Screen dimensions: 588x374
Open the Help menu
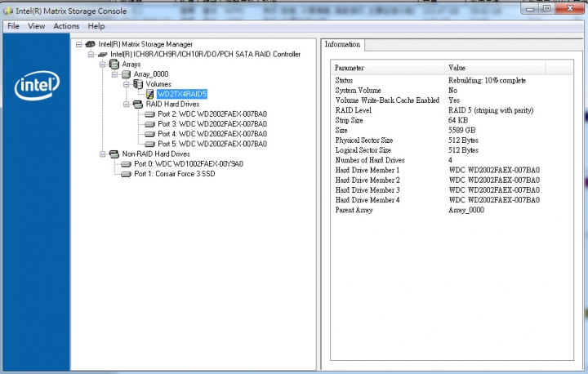[x=96, y=26]
